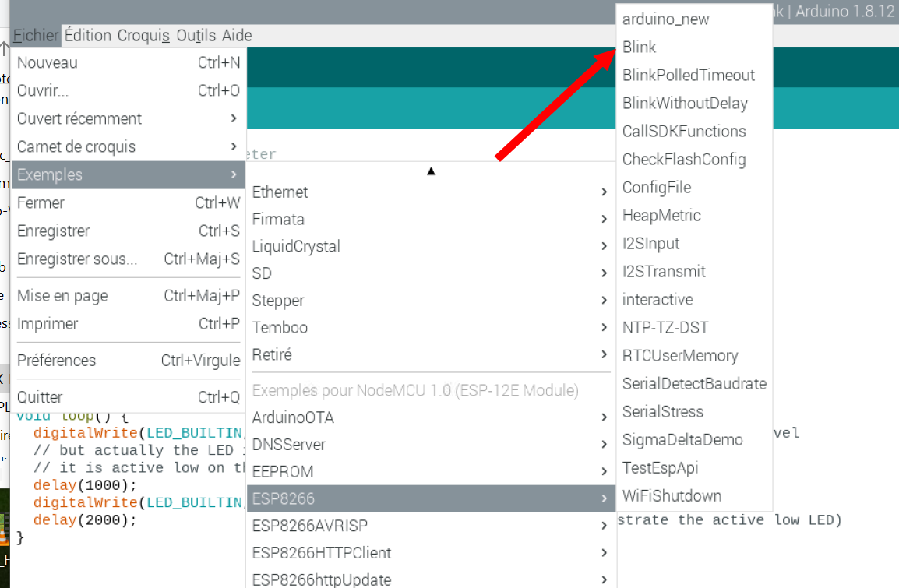Expand the highlighted ESP8266 examples entry

431,498
